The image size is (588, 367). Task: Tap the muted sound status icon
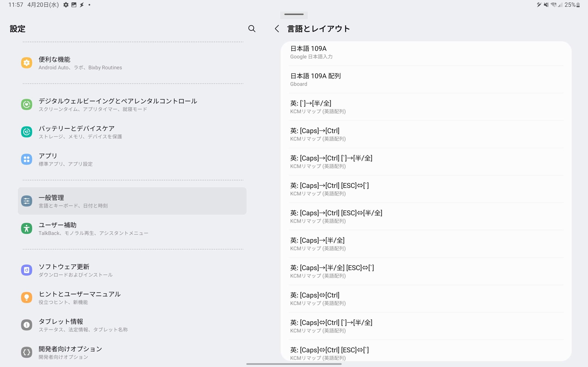pos(546,5)
